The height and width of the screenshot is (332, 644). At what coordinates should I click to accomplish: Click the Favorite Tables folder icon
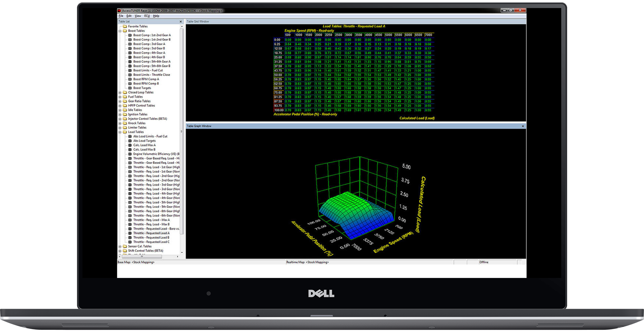coord(125,26)
